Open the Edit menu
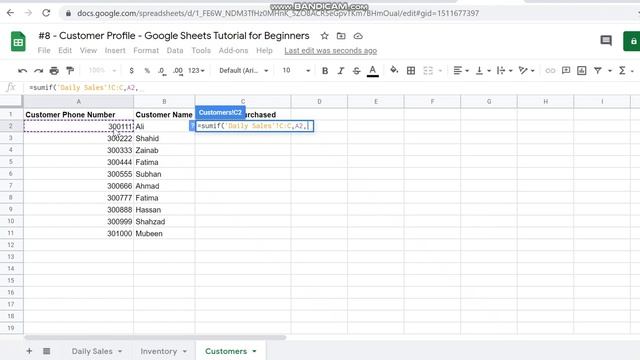 [65, 51]
